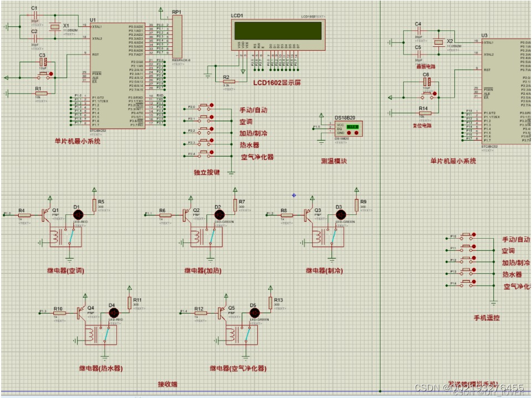Select electrolytic capacitor C6
Viewport: 532px width, 398px height.
[x=427, y=82]
